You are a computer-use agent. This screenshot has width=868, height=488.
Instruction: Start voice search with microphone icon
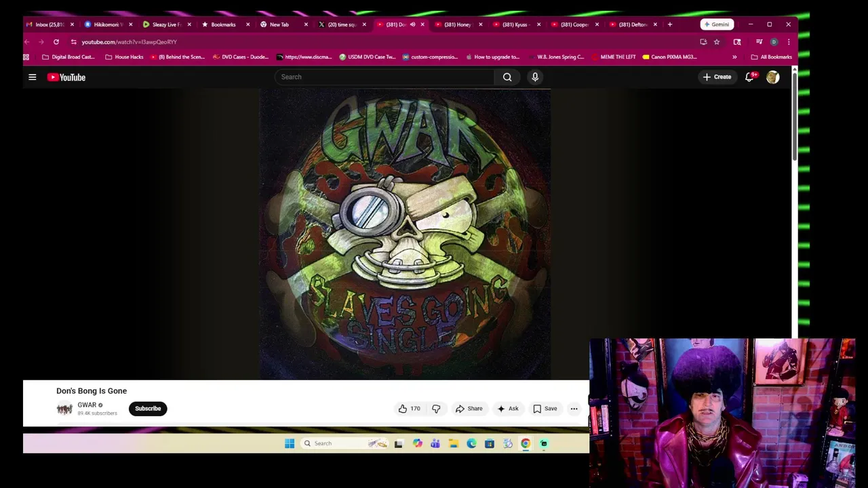[x=535, y=77]
